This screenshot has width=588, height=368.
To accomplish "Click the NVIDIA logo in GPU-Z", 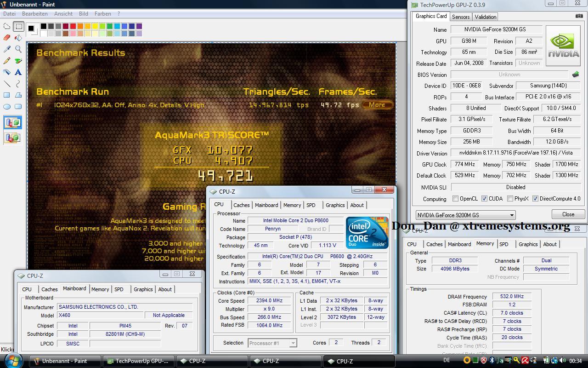I will point(564,46).
